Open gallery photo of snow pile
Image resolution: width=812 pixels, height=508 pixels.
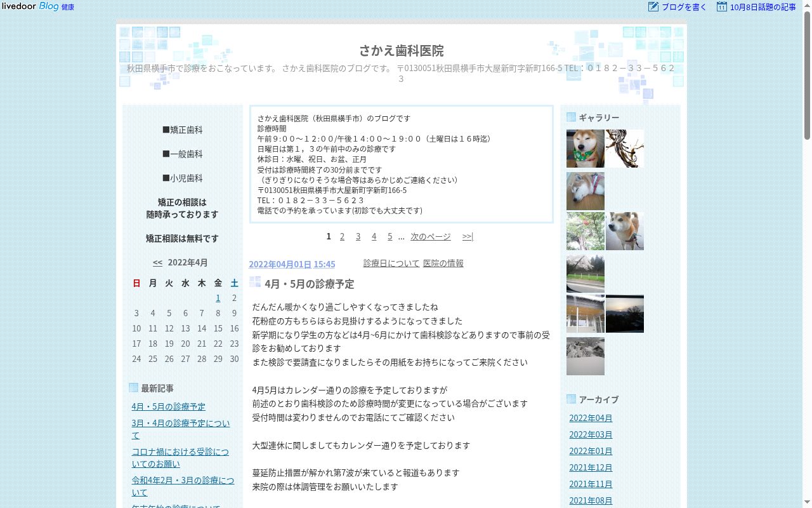pyautogui.click(x=586, y=356)
